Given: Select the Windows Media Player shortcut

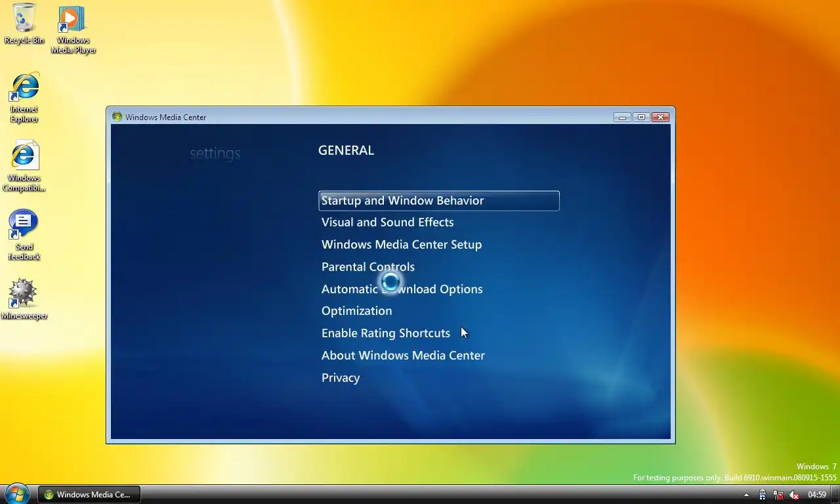Looking at the screenshot, I should [73, 30].
